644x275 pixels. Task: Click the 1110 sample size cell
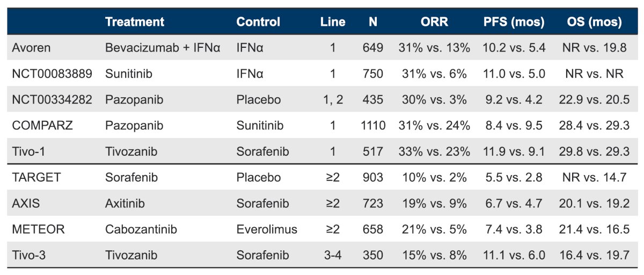tap(373, 125)
